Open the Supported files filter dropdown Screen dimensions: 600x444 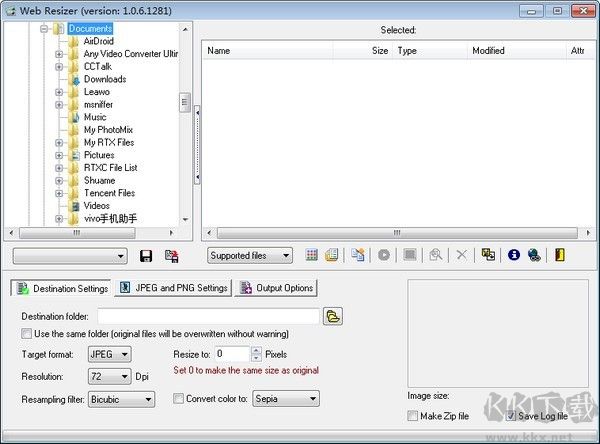pos(250,255)
